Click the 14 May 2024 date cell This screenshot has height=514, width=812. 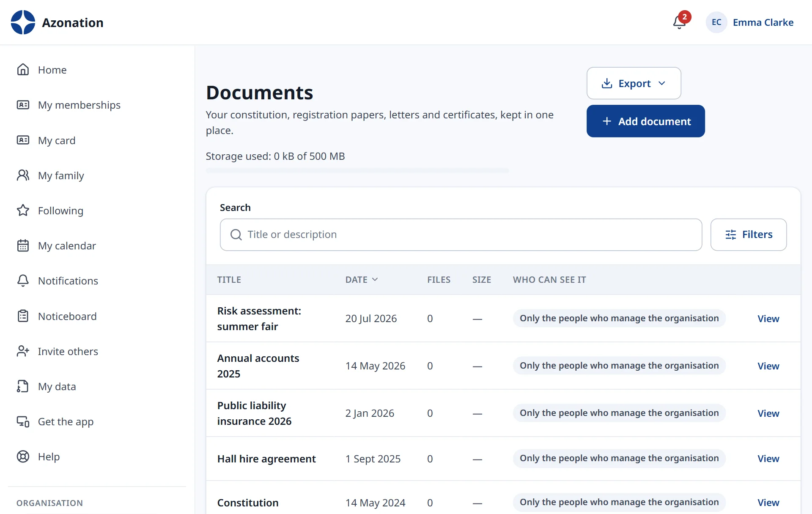[x=375, y=503]
